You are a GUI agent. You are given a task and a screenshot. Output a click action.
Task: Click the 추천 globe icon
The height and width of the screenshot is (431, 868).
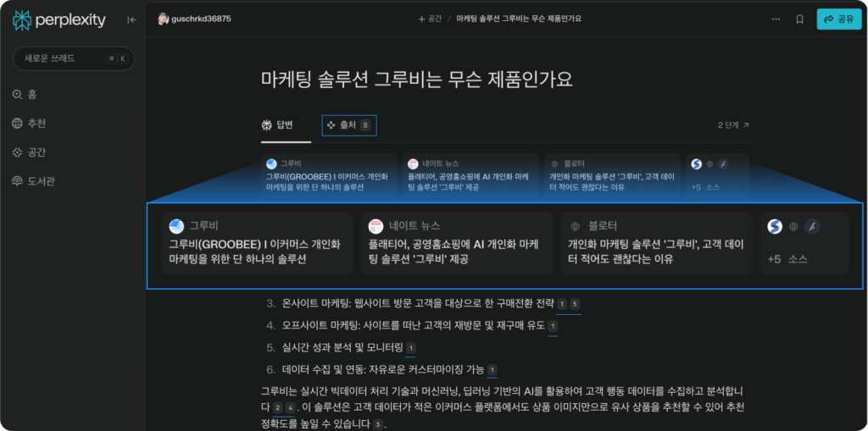point(17,124)
